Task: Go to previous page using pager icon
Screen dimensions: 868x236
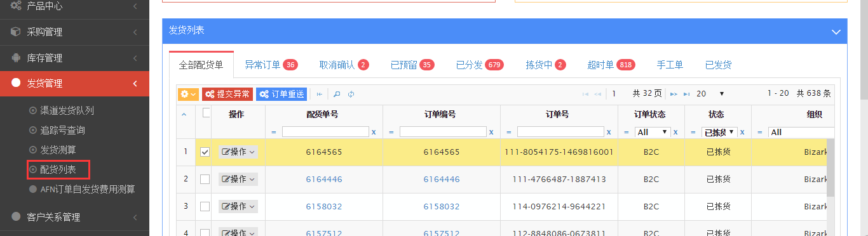Action: 597,94
